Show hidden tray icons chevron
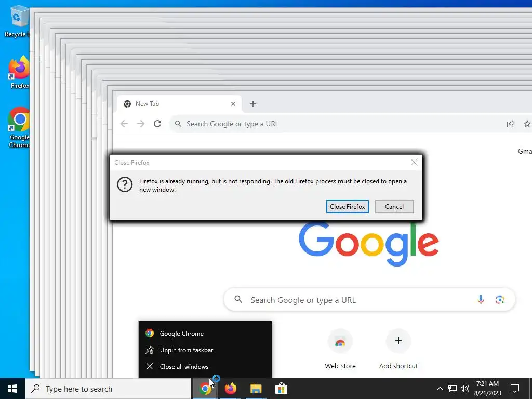The width and height of the screenshot is (532, 399). click(x=440, y=389)
